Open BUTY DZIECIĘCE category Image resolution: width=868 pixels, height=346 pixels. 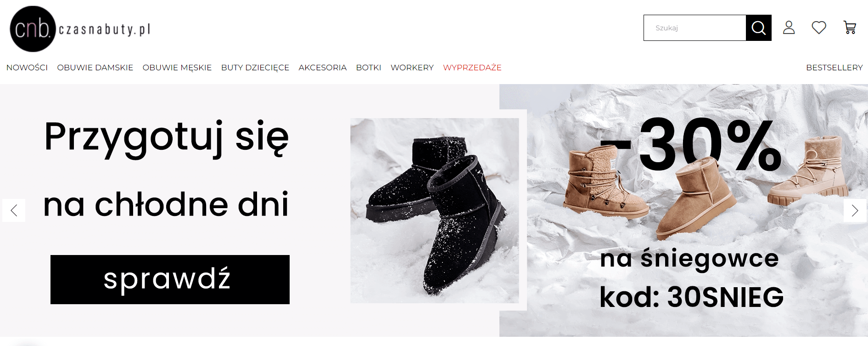tap(255, 68)
